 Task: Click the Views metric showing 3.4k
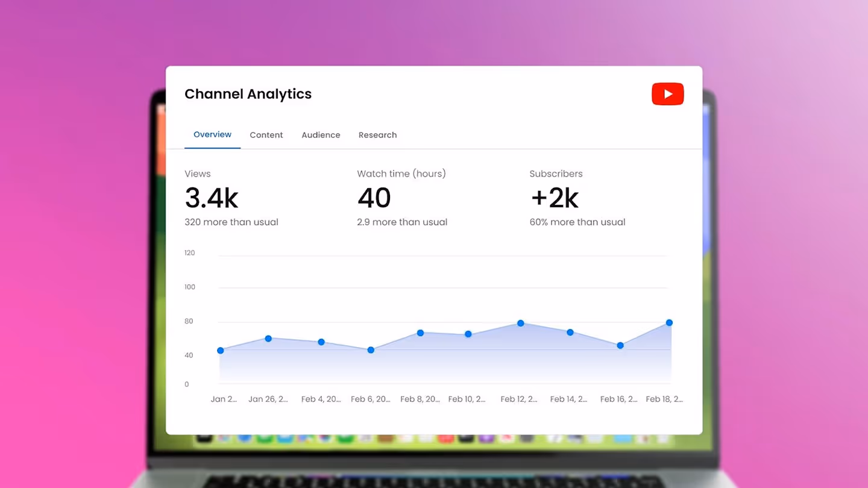pos(212,198)
